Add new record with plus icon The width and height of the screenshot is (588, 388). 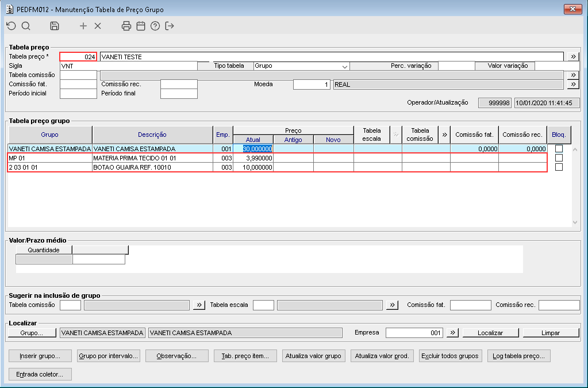[x=83, y=26]
